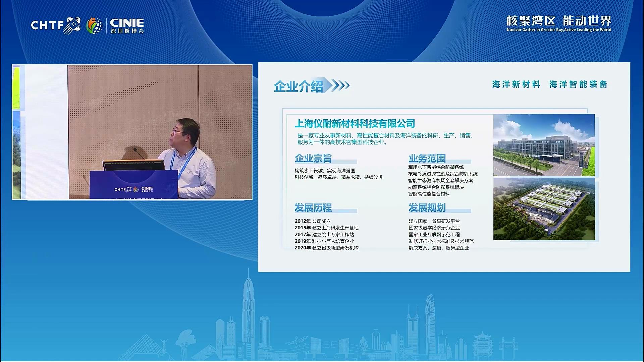The width and height of the screenshot is (644, 362).
Task: Click the 2015年 建立上海研发生产基地 entry
Action: 327,228
